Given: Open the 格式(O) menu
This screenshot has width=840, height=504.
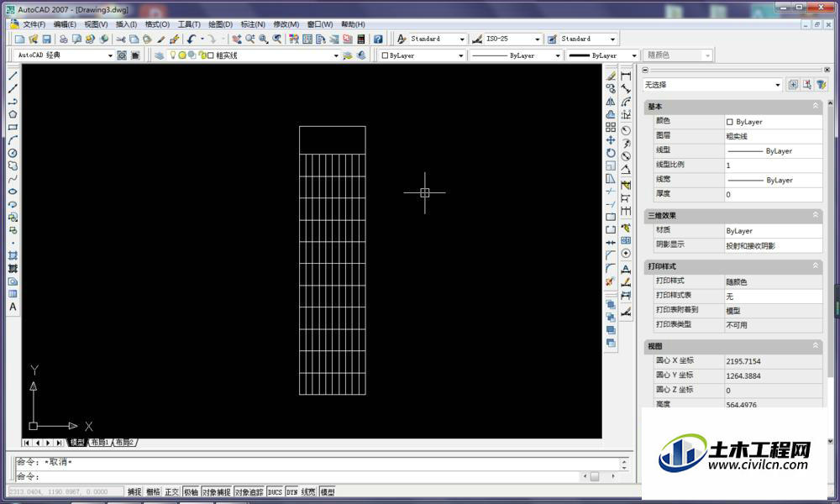Looking at the screenshot, I should [157, 24].
